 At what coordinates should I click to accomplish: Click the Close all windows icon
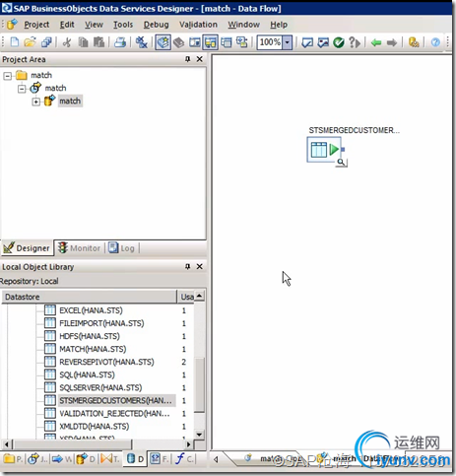coord(142,42)
